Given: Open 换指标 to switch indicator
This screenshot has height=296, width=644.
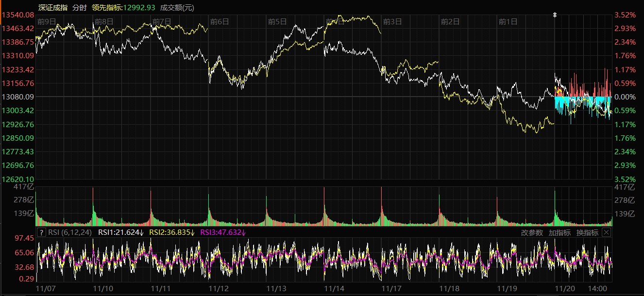Looking at the screenshot, I should (587, 232).
